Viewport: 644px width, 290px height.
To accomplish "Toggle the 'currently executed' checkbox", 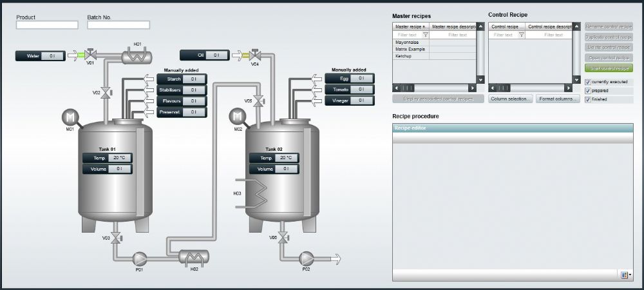I will click(x=588, y=82).
